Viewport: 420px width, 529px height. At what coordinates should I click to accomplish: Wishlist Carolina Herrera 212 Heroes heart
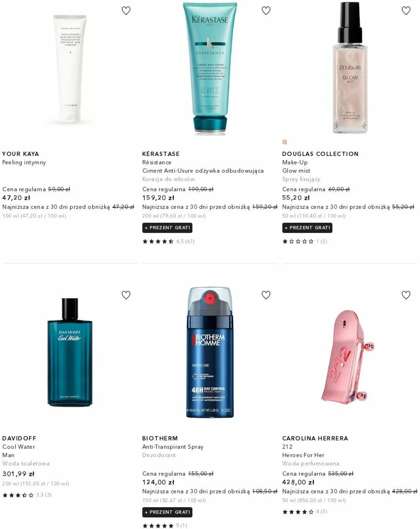point(406,295)
